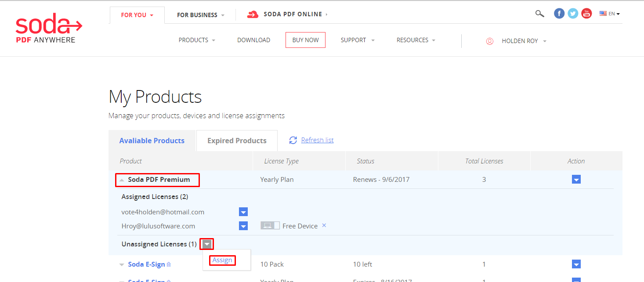644x282 pixels.
Task: Visit the YouTube social icon
Action: coord(586,14)
